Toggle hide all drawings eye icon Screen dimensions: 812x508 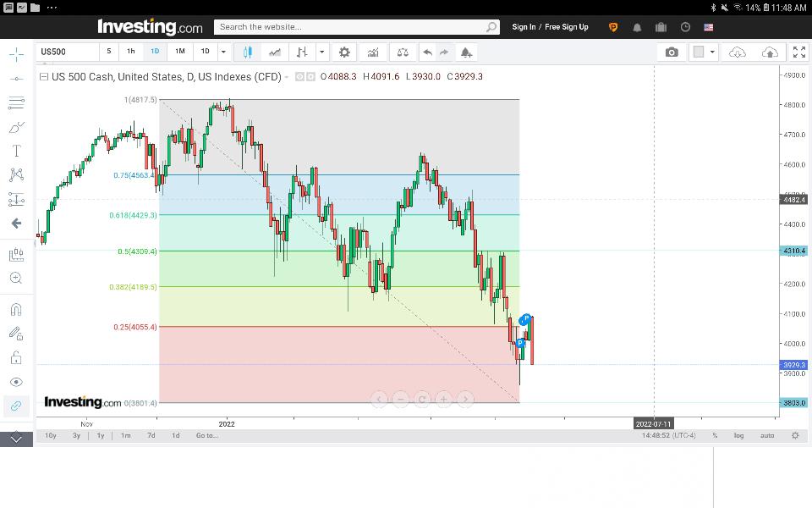click(x=16, y=382)
